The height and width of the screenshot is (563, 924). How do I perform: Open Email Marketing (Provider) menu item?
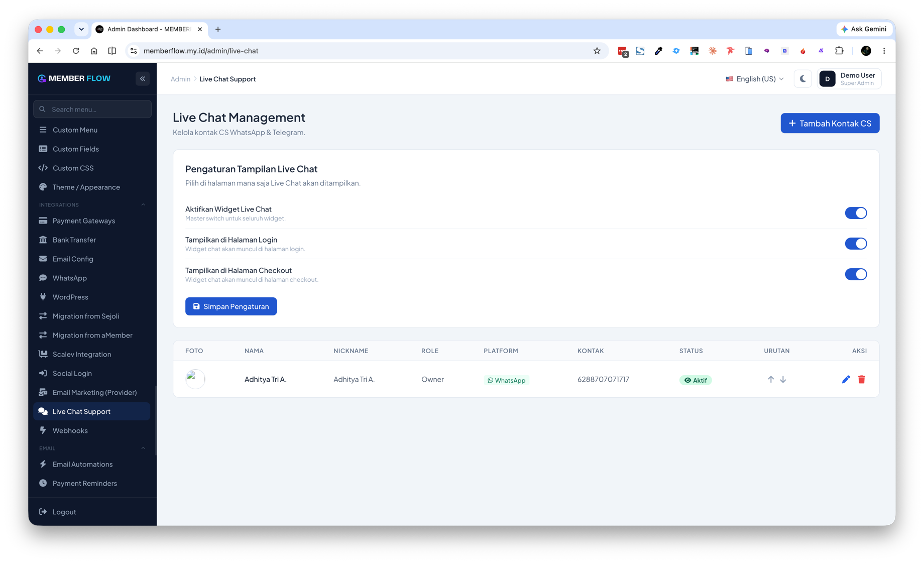(x=92, y=392)
